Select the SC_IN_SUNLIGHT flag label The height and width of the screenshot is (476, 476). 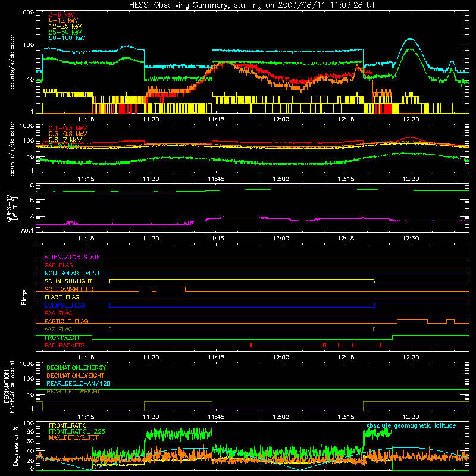tap(68, 281)
